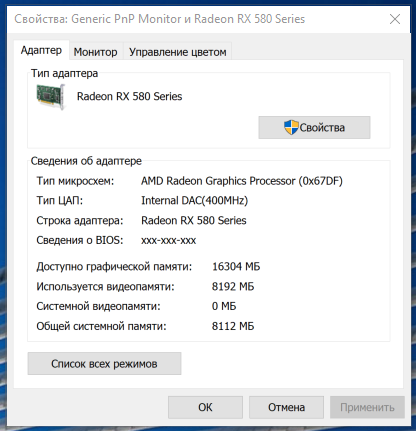Click the Тип микросхем label
416x431 pixels.
click(x=75, y=181)
